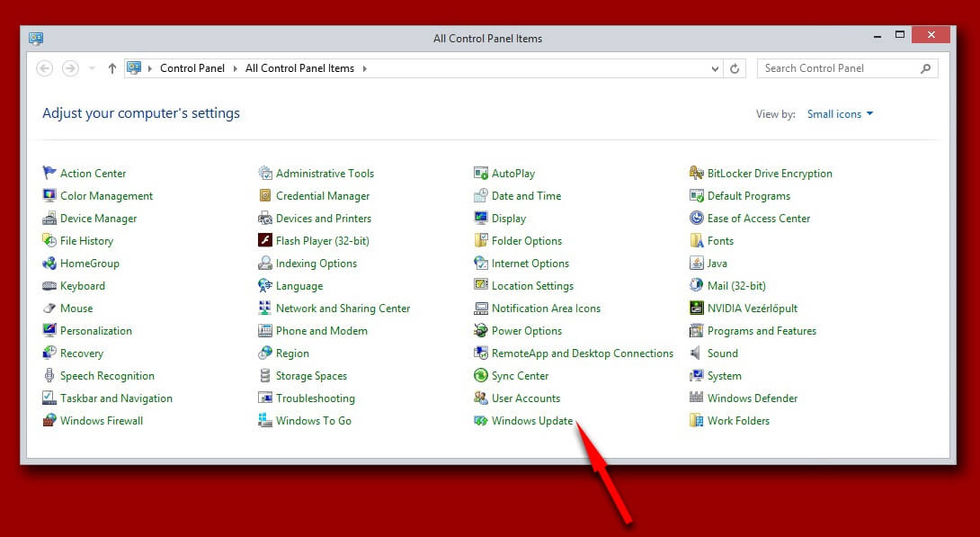Open the View by Small icons dropdown
Screen dimensions: 980x537
pos(840,113)
